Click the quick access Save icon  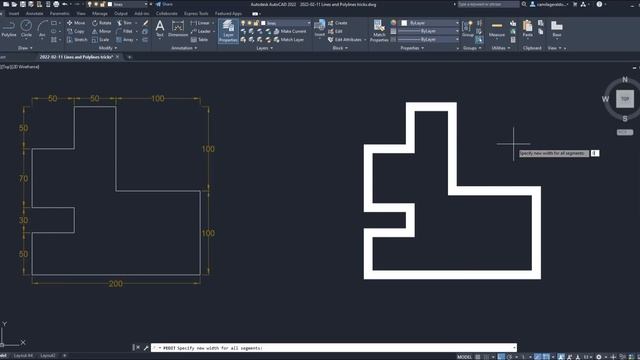[x=22, y=4]
